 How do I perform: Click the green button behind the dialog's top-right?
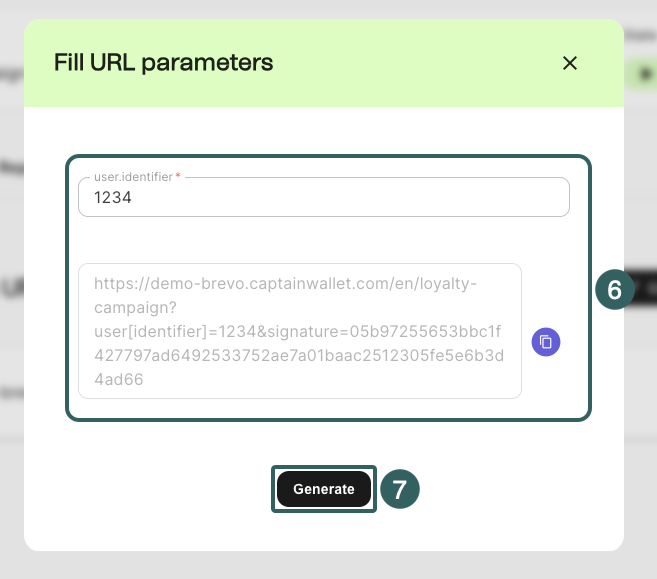[x=645, y=72]
